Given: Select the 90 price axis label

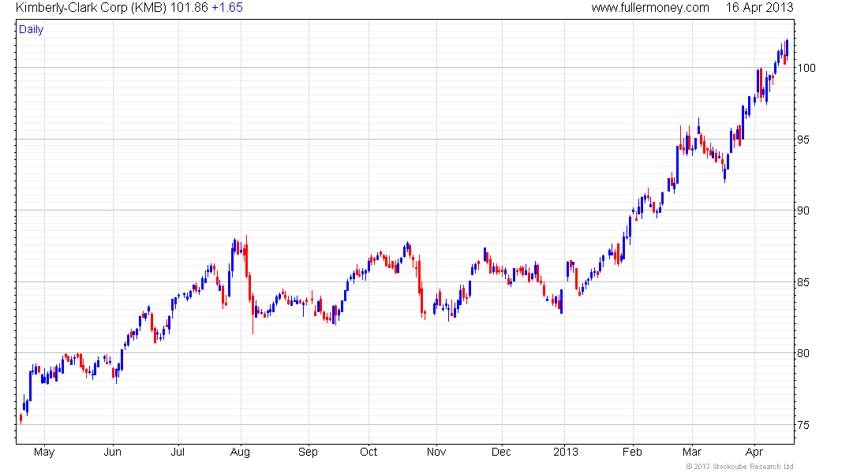Looking at the screenshot, I should (803, 210).
